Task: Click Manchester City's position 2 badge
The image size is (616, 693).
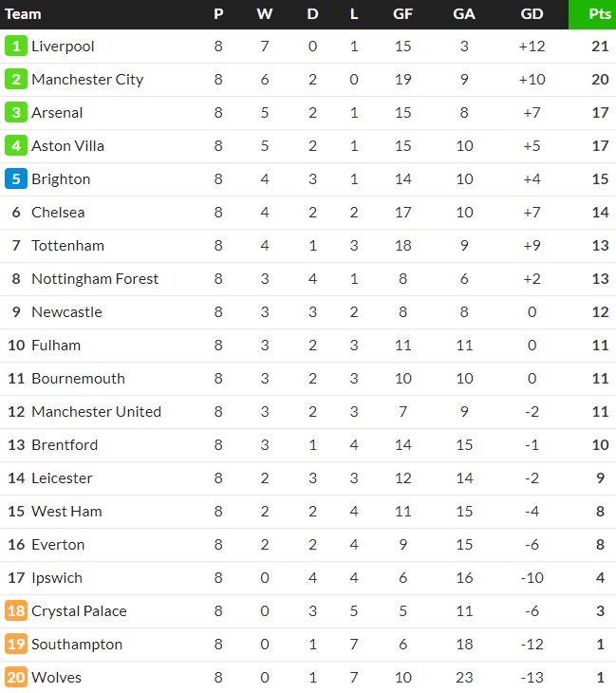Action: (15, 79)
